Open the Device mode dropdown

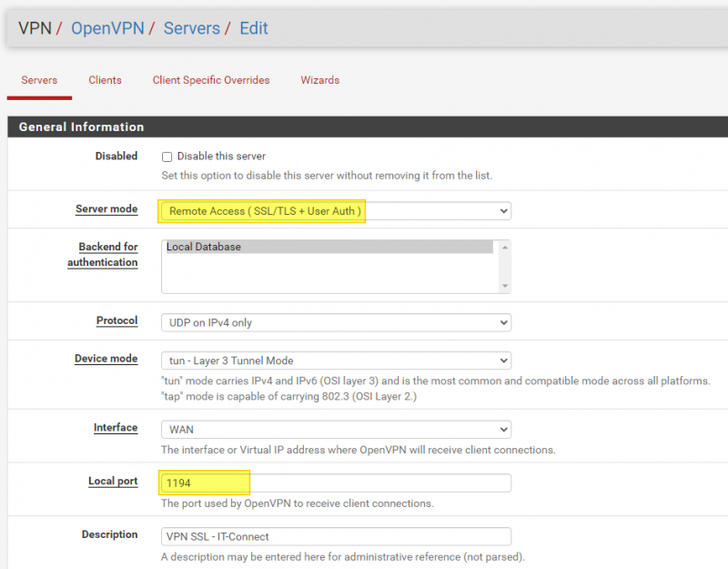(x=336, y=361)
